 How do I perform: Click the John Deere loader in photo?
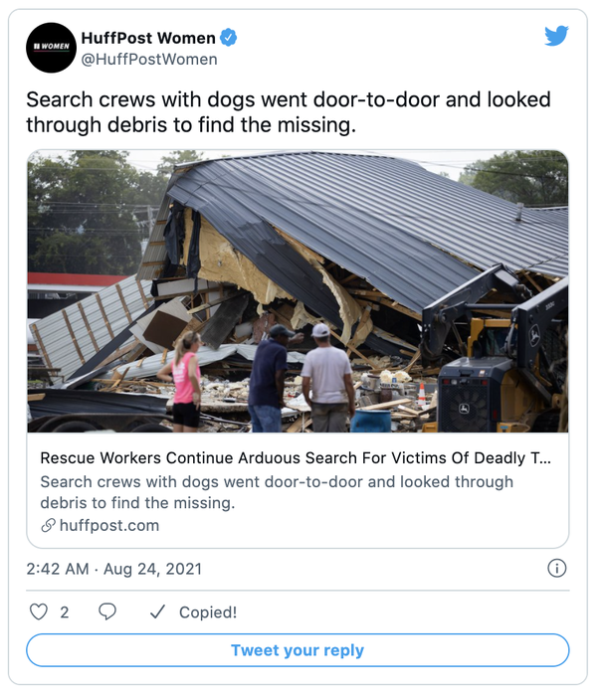tap(496, 353)
